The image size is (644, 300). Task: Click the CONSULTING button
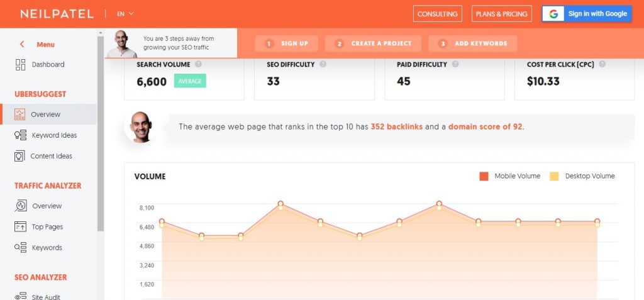pyautogui.click(x=438, y=14)
